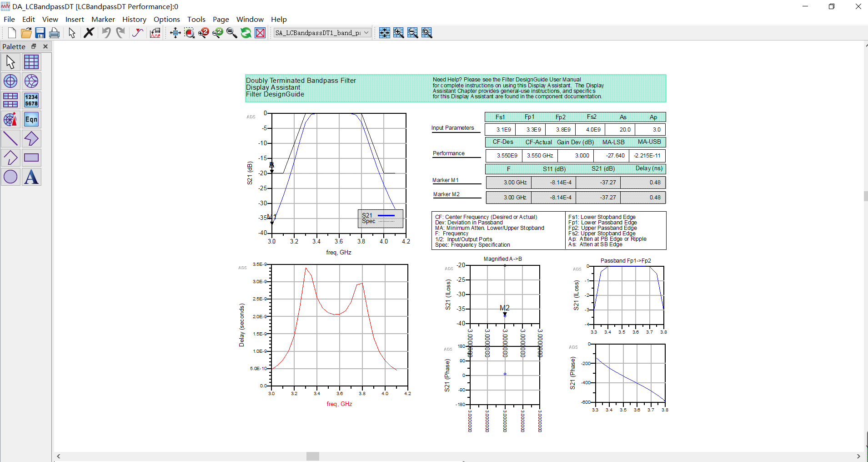
Task: Fit plot axes to view all
Action: click(x=385, y=33)
